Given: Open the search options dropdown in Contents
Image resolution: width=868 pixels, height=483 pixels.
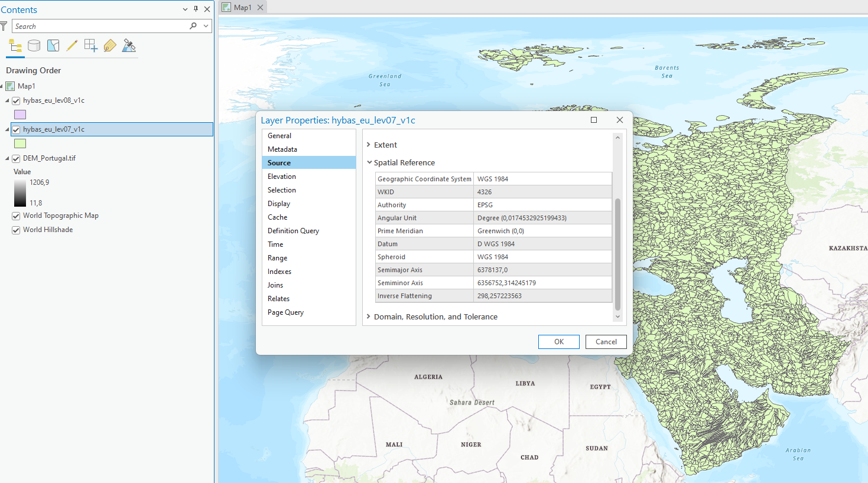Looking at the screenshot, I should tap(205, 26).
